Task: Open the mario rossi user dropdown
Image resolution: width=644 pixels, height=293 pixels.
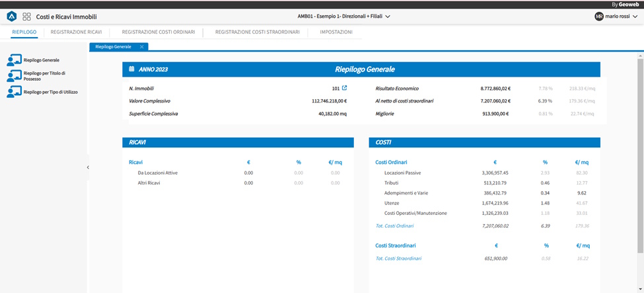Action: tap(635, 17)
